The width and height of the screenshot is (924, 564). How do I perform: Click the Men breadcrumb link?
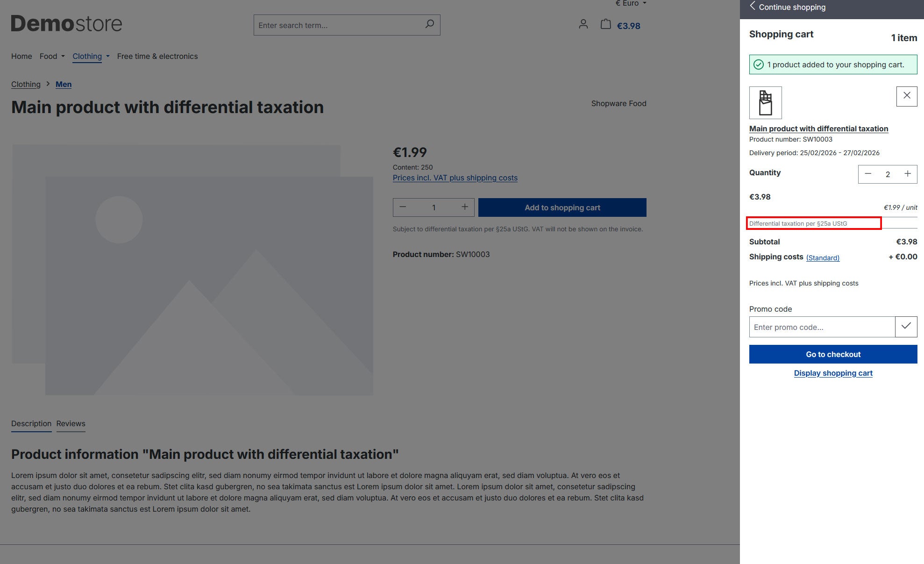(64, 84)
